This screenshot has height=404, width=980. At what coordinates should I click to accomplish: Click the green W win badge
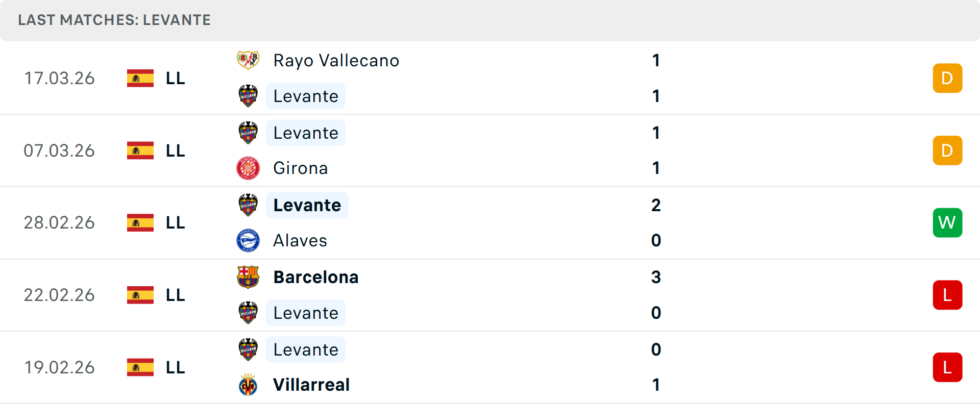tap(947, 222)
